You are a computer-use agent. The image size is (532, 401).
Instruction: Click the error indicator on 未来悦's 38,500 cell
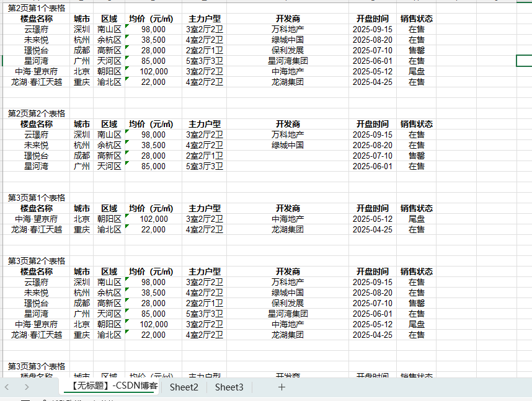tap(128, 37)
